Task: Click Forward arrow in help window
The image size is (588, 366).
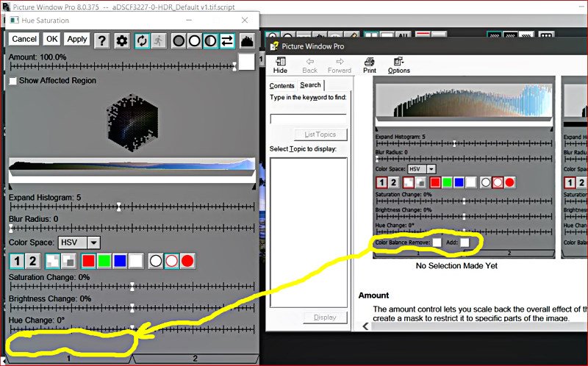Action: pyautogui.click(x=340, y=65)
